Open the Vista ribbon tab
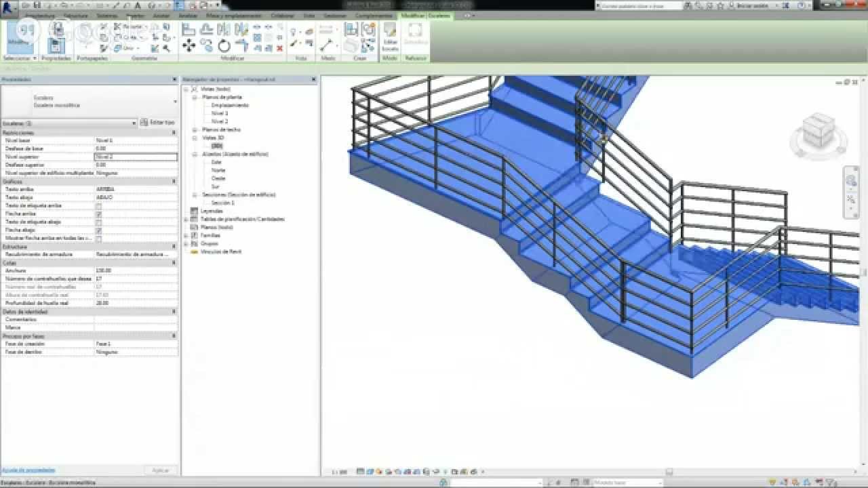 pyautogui.click(x=309, y=15)
